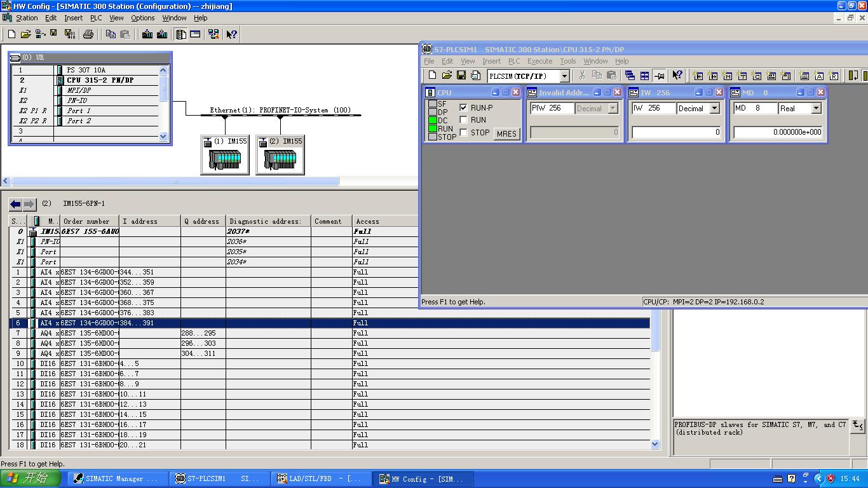Click the Q address column header
868x488 pixels.
point(203,221)
